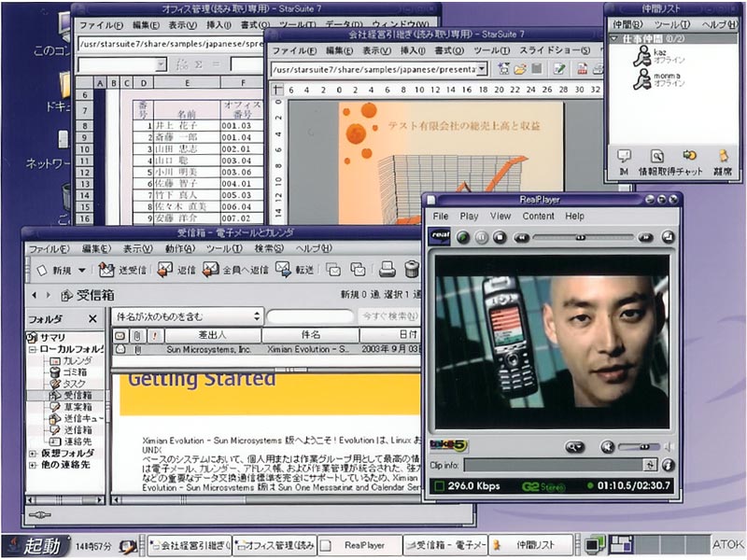Click the attachment column header icon
Image resolution: width=747 pixels, height=560 pixels.
click(x=137, y=336)
